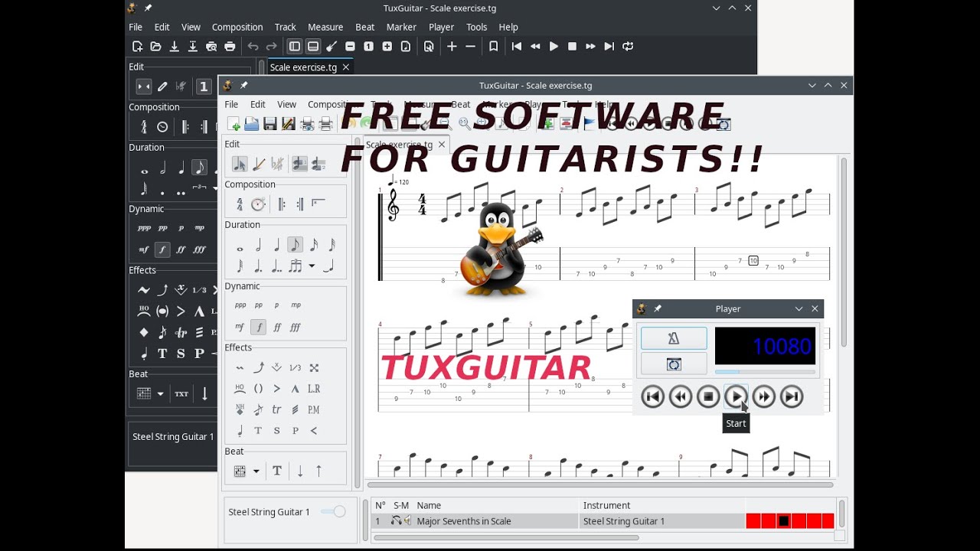The image size is (980, 551).
Task: Toggle the Steel String Guitar 1 switch
Action: tap(333, 511)
